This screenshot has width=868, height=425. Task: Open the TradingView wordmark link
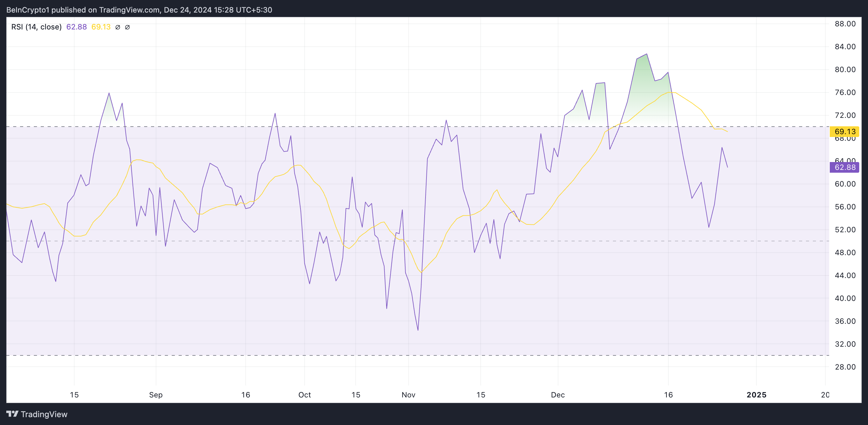[x=44, y=414]
